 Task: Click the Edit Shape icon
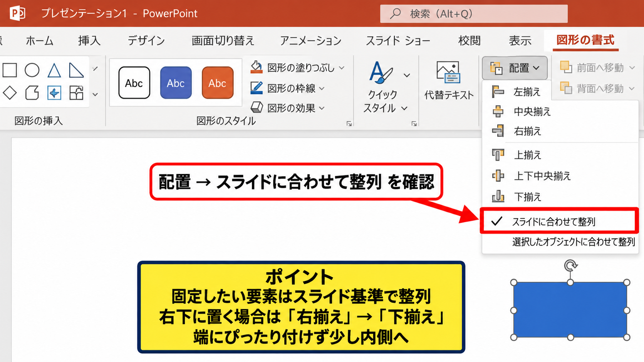click(x=54, y=93)
